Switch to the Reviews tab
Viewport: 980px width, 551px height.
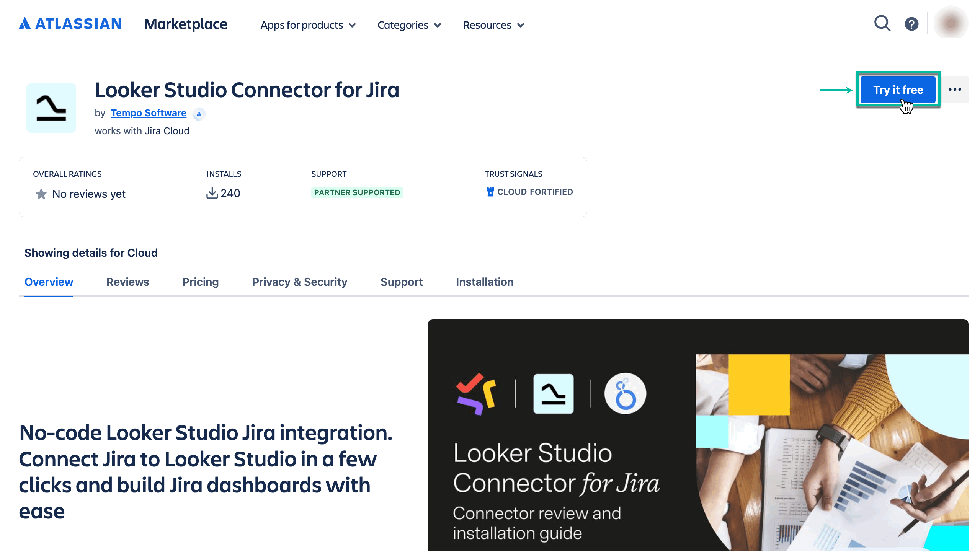point(127,282)
